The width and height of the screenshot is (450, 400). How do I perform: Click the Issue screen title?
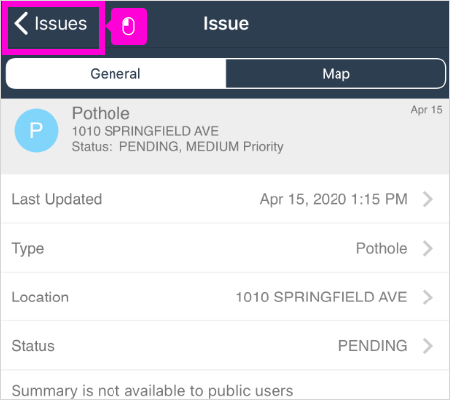click(x=226, y=24)
